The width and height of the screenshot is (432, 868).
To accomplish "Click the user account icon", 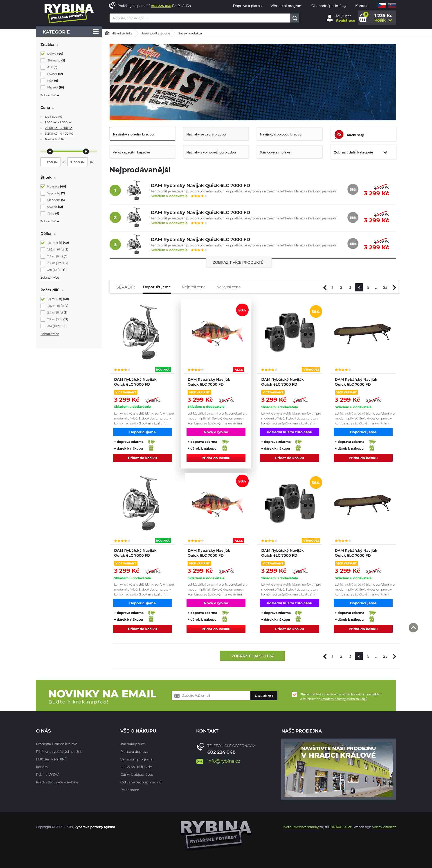I will (x=330, y=18).
